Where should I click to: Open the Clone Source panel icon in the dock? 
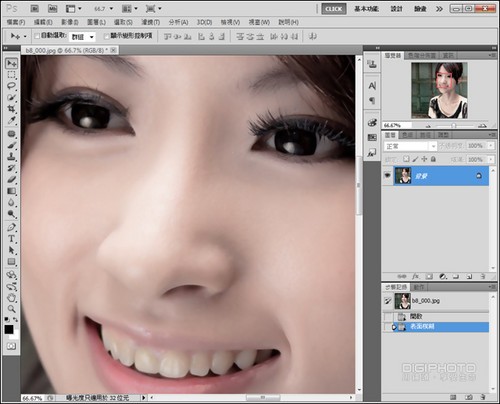(372, 64)
